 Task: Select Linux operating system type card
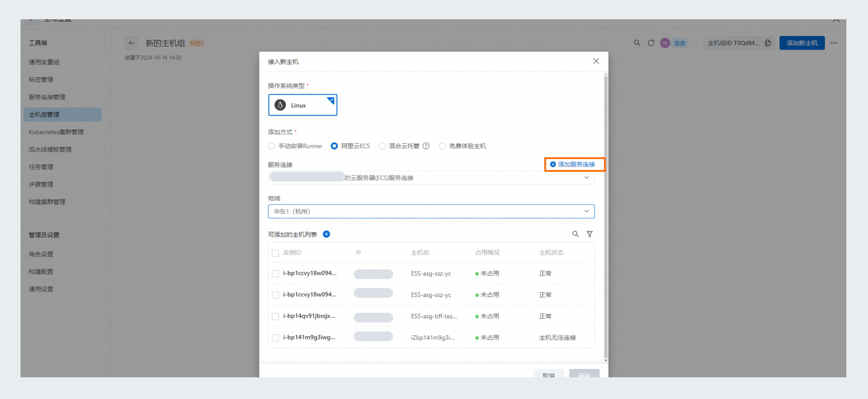point(303,105)
